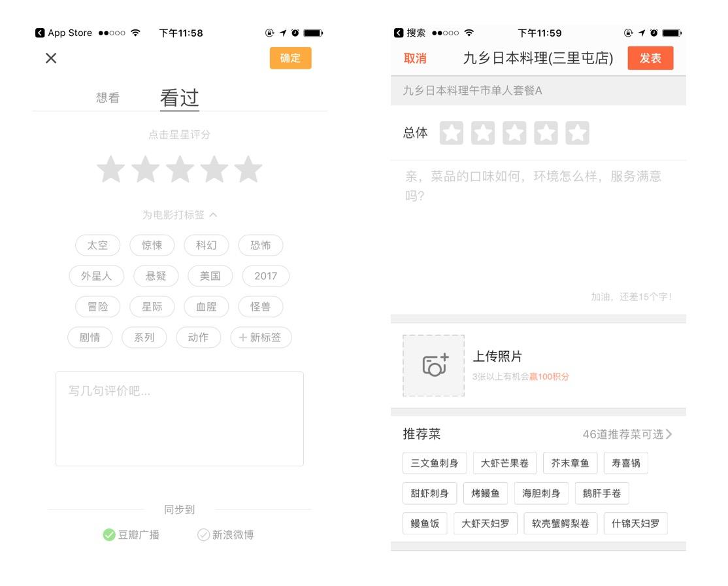Close the rating screen with the X icon
Screen dimensions: 728x586
pos(50,58)
